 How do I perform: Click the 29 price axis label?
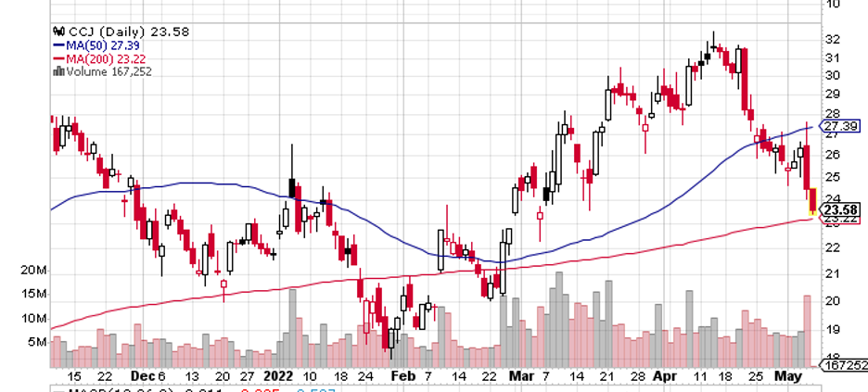click(833, 95)
